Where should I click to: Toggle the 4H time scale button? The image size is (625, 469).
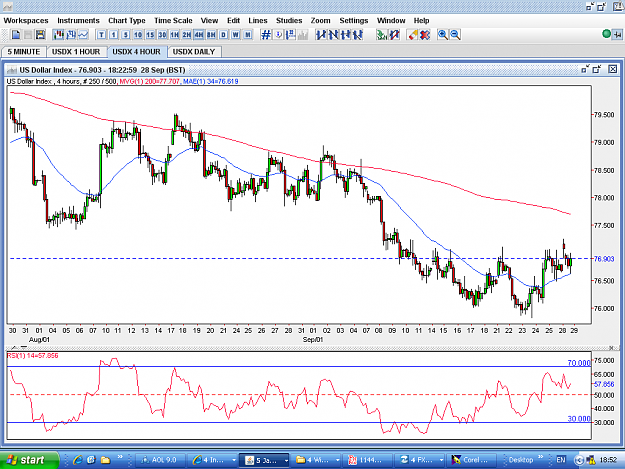coord(199,35)
